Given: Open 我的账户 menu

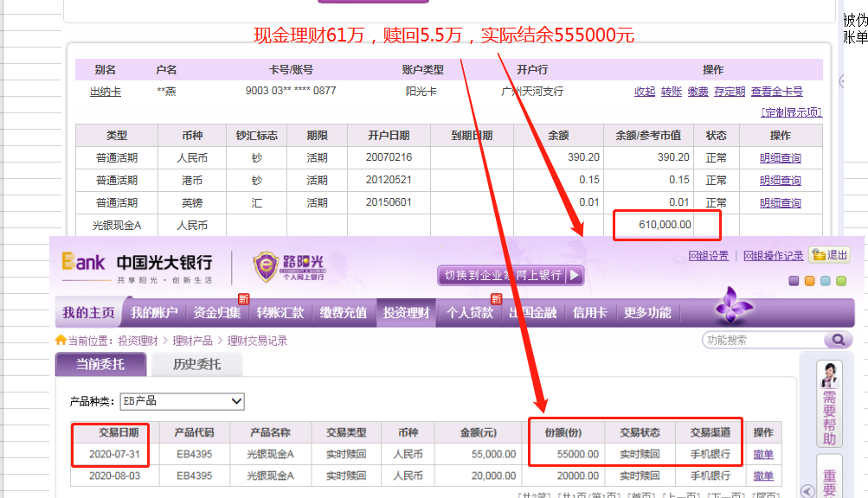Looking at the screenshot, I should (x=154, y=313).
